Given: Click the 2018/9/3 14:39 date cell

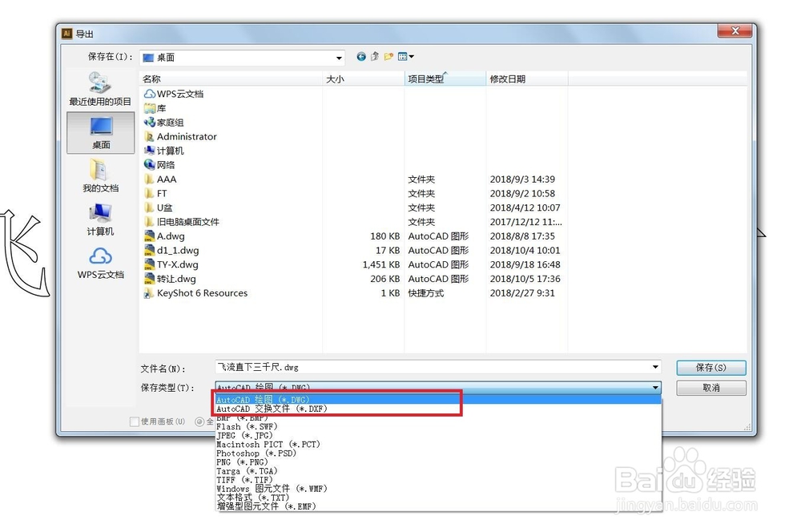Looking at the screenshot, I should pos(522,179).
